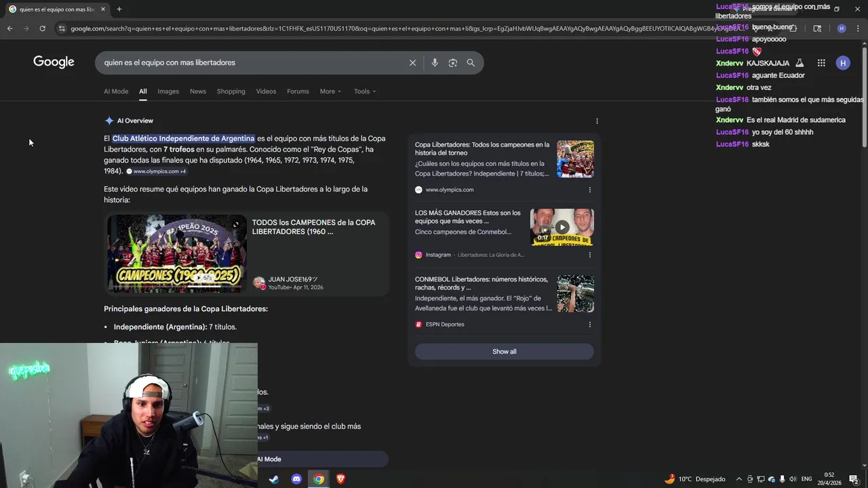The width and height of the screenshot is (868, 488).
Task: Open Copa Libertadores: Todos los campeones article
Action: pyautogui.click(x=482, y=148)
